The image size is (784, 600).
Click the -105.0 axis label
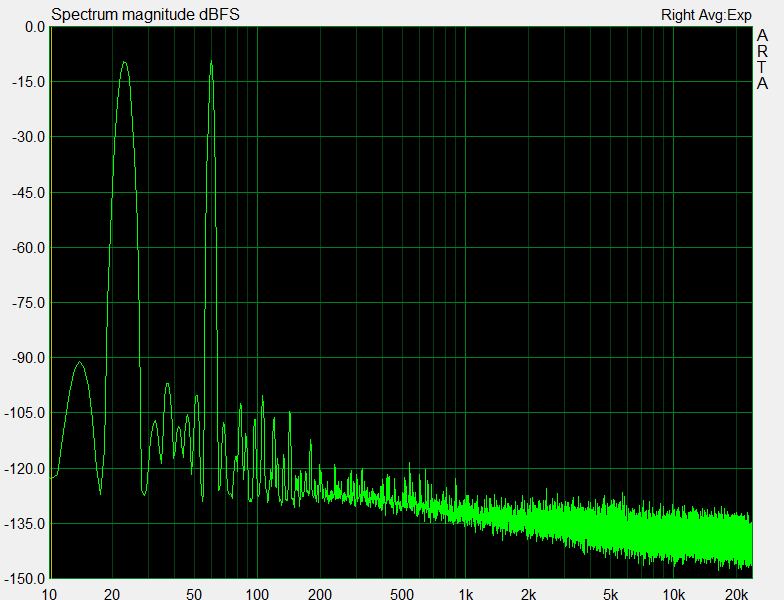[x=25, y=413]
